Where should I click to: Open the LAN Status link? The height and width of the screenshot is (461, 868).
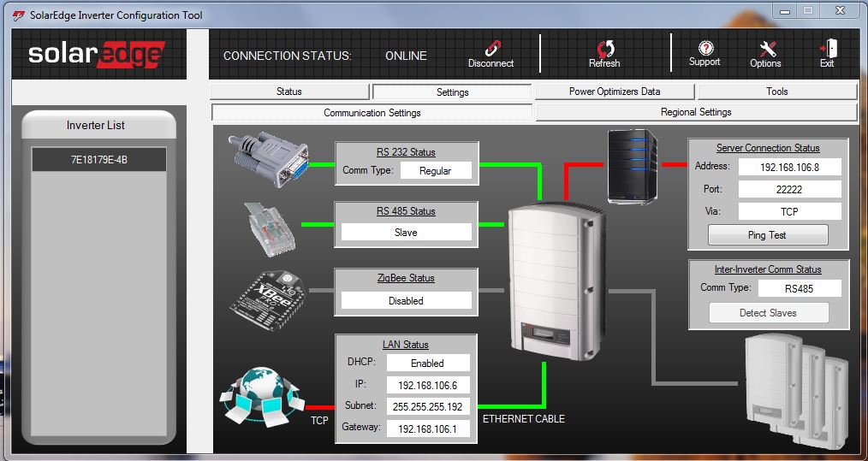pos(405,344)
